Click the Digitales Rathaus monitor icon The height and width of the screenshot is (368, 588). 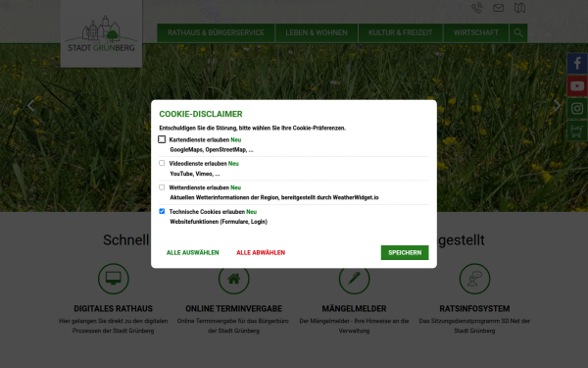pos(114,279)
